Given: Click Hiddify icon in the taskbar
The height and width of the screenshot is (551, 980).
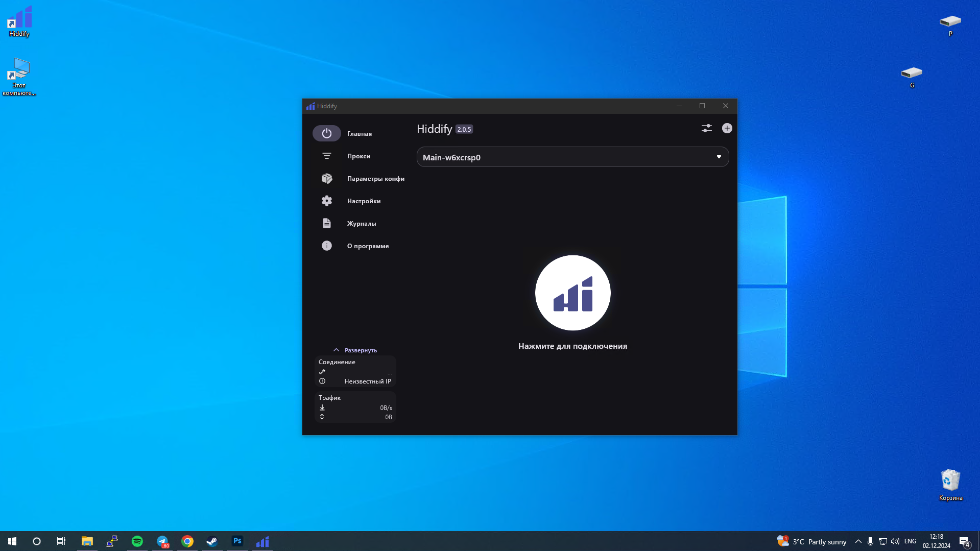Looking at the screenshot, I should (262, 541).
